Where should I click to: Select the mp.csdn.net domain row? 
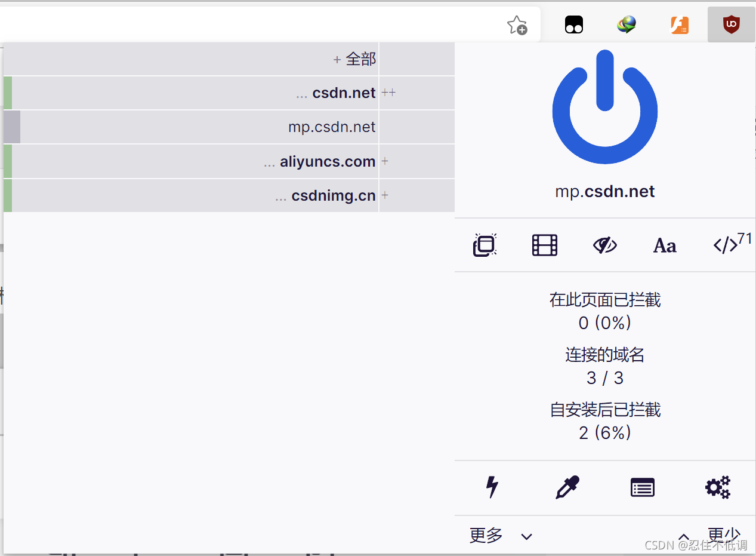(191, 127)
